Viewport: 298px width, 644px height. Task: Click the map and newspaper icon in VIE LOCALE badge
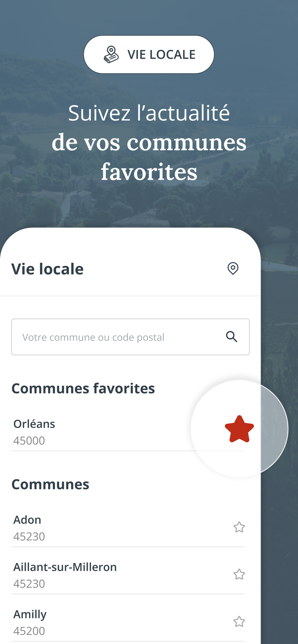point(111,54)
